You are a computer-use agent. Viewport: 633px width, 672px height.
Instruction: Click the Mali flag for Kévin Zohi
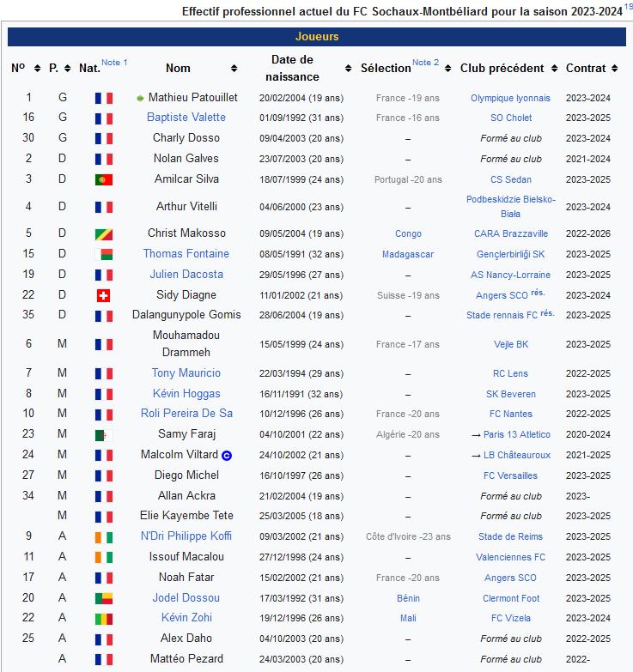pos(104,619)
